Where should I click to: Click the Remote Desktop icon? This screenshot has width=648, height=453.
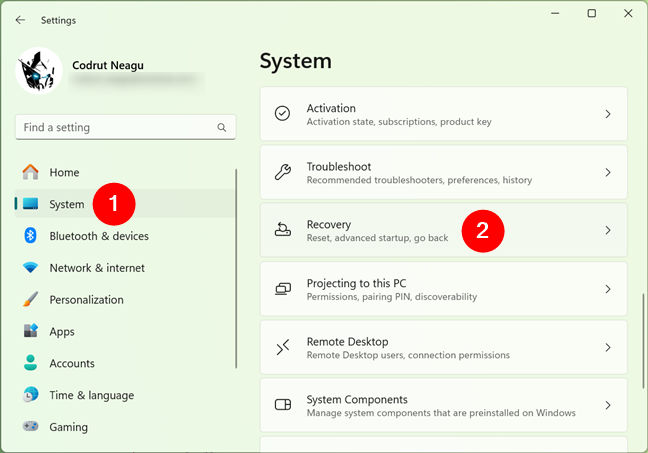click(x=283, y=347)
